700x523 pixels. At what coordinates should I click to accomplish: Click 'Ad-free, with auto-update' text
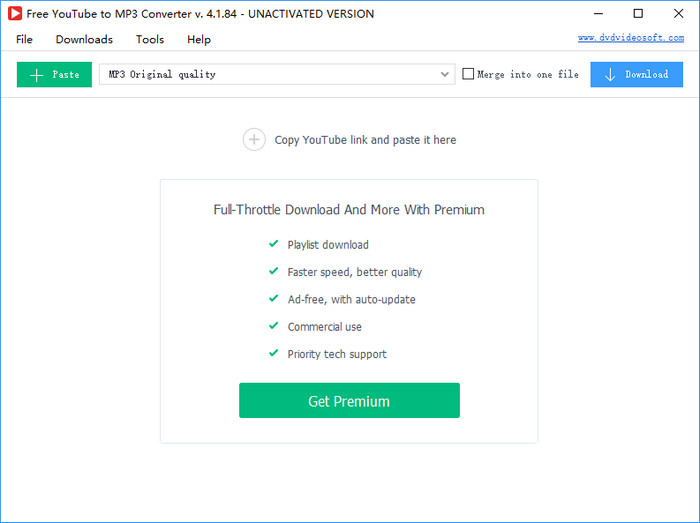click(351, 299)
